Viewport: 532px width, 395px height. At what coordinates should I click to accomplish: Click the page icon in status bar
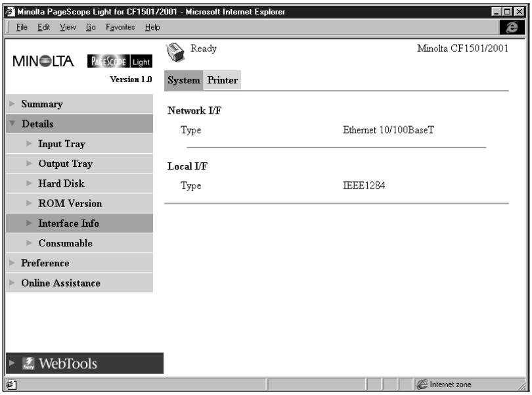click(11, 384)
